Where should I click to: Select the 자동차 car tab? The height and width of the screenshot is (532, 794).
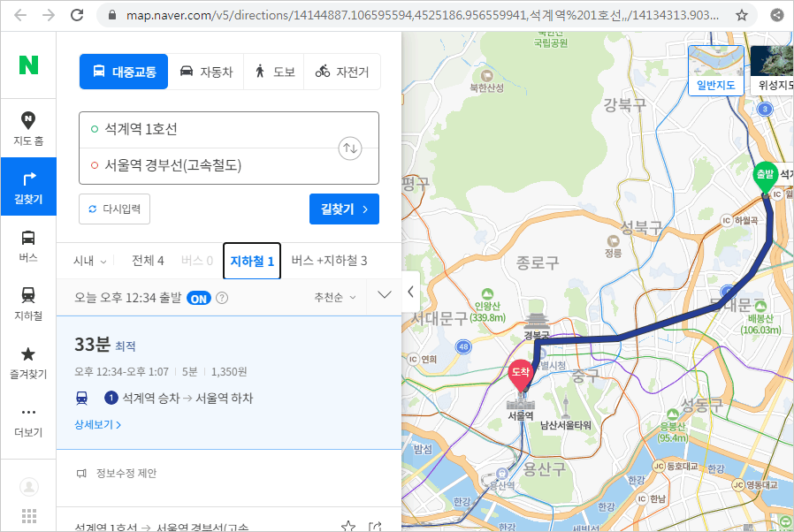[206, 72]
